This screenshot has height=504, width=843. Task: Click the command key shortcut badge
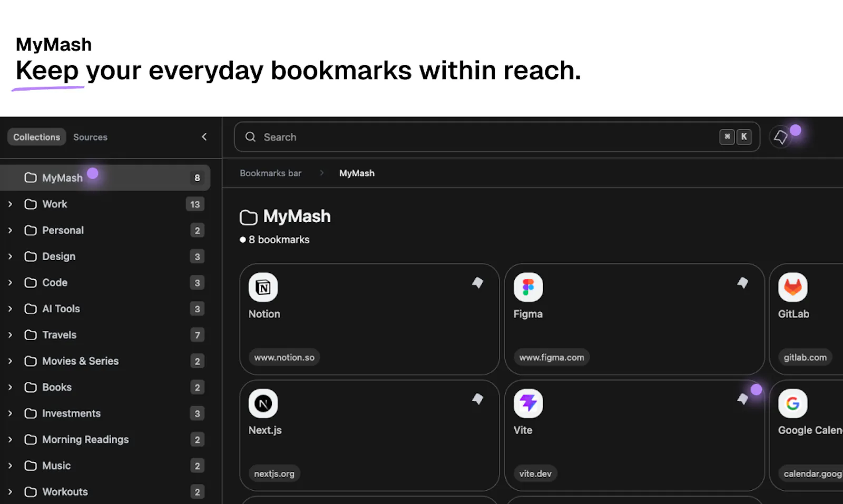(727, 137)
